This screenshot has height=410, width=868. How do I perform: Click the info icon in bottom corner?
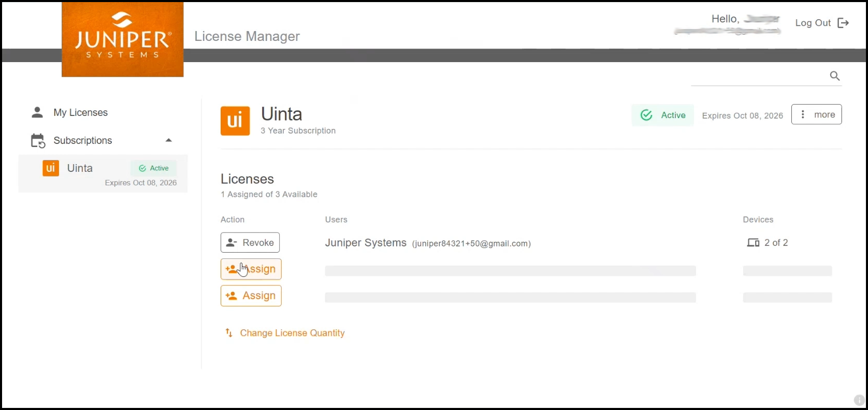coord(859,400)
